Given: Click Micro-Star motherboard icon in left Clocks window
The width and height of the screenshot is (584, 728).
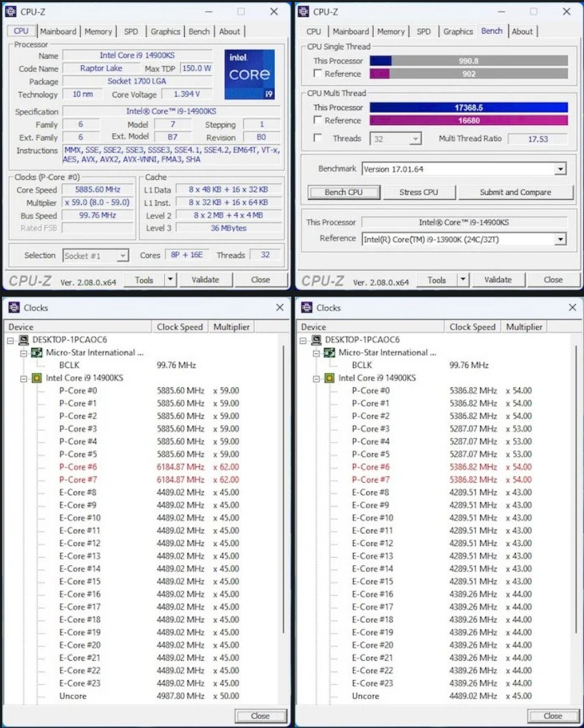Looking at the screenshot, I should 36,352.
